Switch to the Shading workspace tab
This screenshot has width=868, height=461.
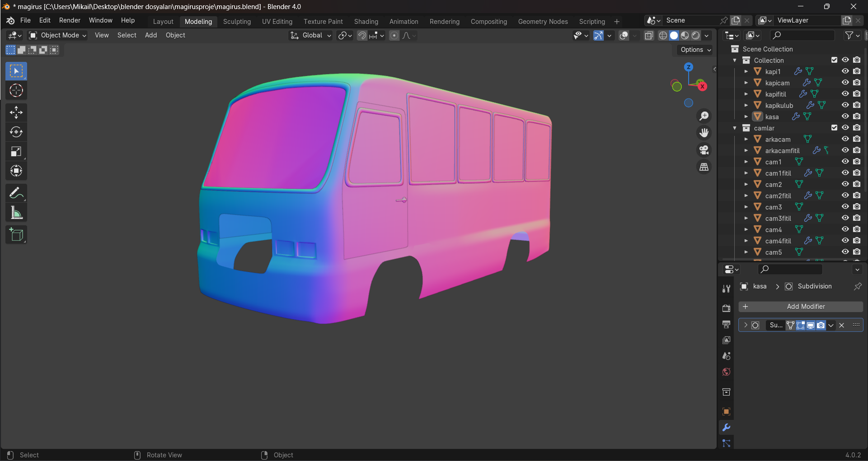click(366, 21)
